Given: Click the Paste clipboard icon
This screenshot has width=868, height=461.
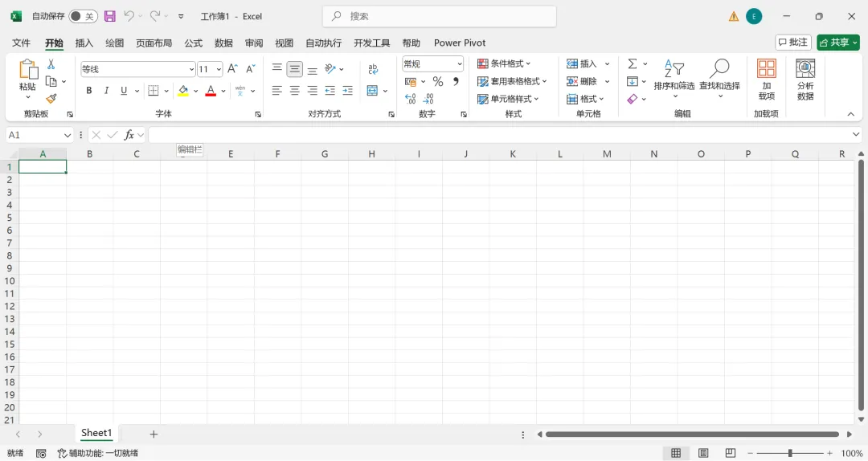Looking at the screenshot, I should [x=27, y=71].
